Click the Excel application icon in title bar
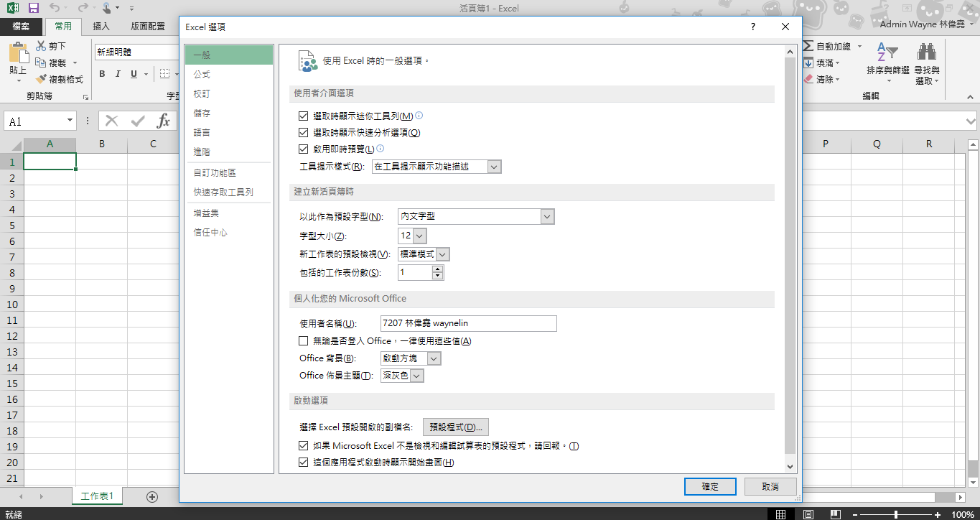 click(13, 9)
